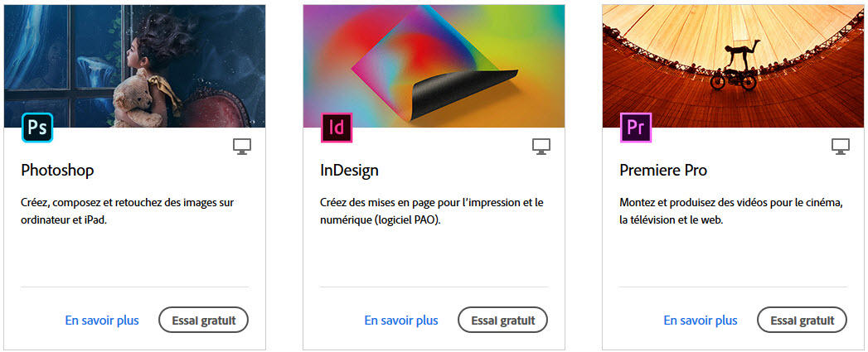Click desktop monitor icon on Photoshop card
The height and width of the screenshot is (352, 868).
point(242,147)
